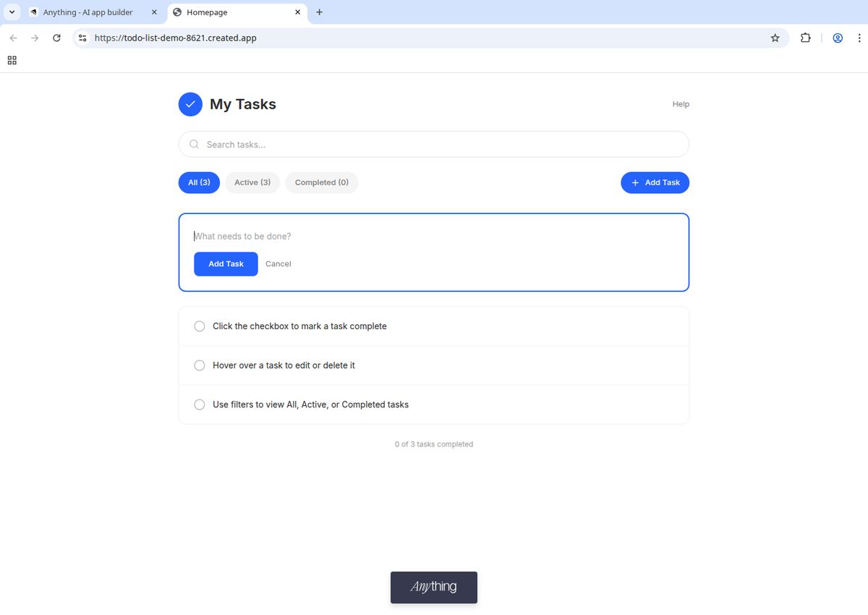Open the tab search chevron at top left
This screenshot has height=615, width=868.
[x=11, y=12]
